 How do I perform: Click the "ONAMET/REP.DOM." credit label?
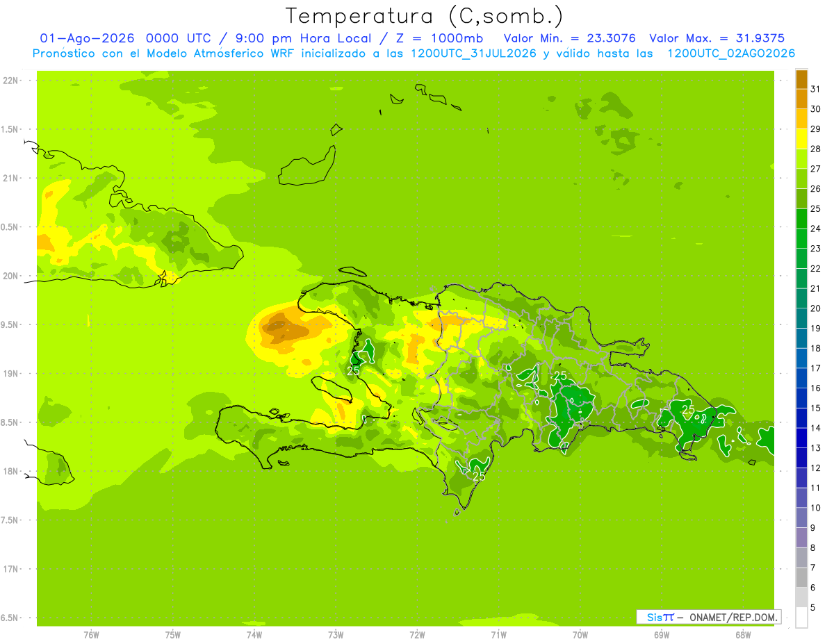(735, 617)
